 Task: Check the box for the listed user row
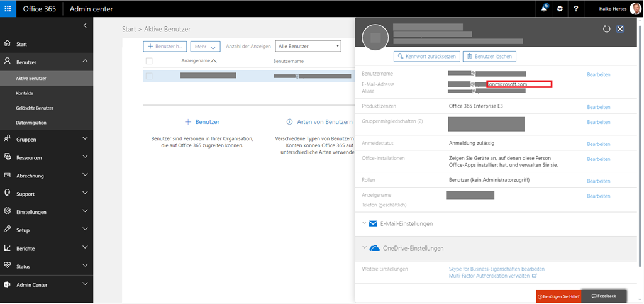pos(149,76)
